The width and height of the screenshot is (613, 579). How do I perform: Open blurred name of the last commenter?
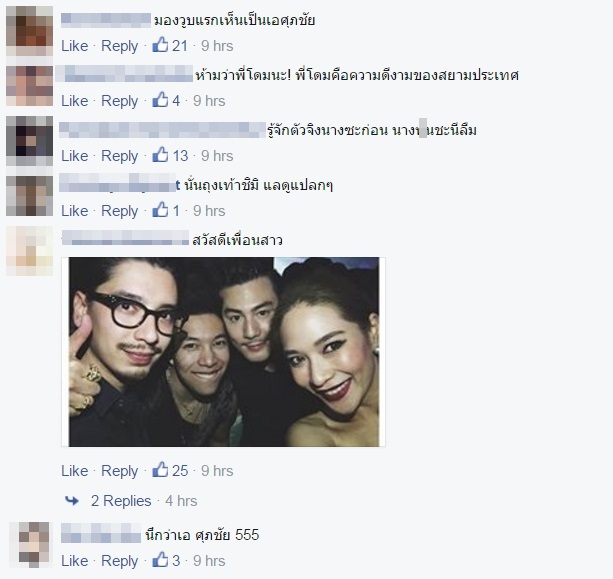click(x=101, y=533)
